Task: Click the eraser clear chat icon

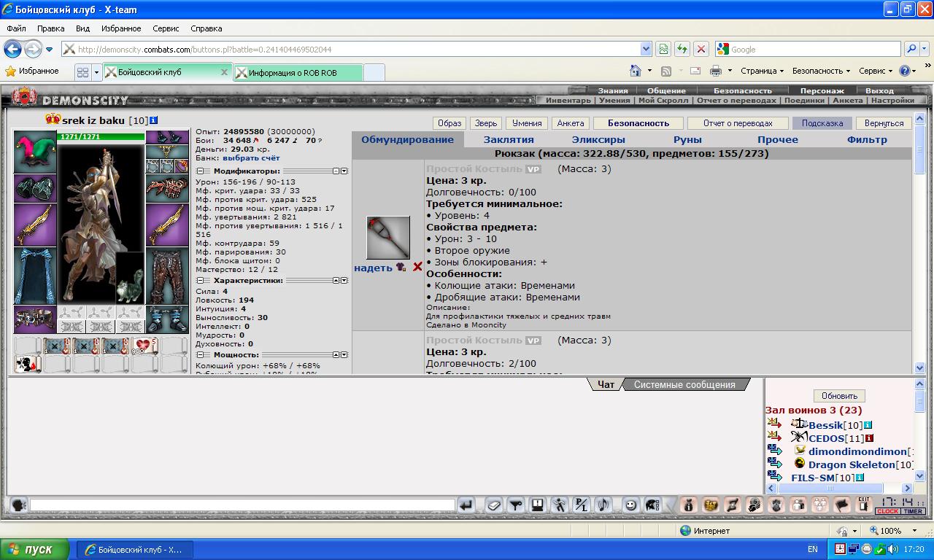Action: click(494, 505)
